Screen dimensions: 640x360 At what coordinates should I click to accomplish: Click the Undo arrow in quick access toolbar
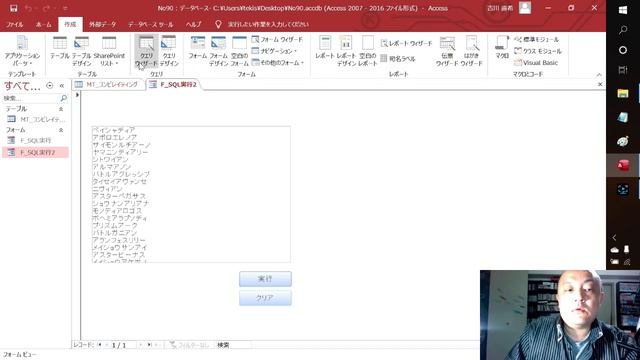tap(28, 8)
